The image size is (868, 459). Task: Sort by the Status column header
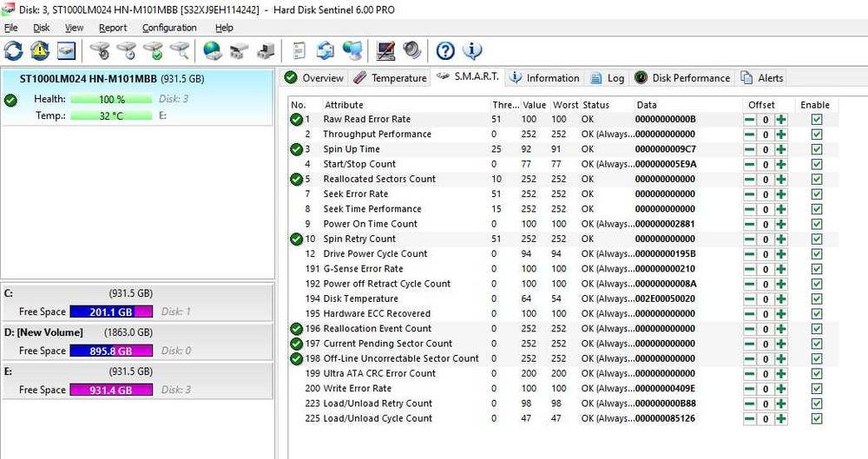click(x=606, y=105)
